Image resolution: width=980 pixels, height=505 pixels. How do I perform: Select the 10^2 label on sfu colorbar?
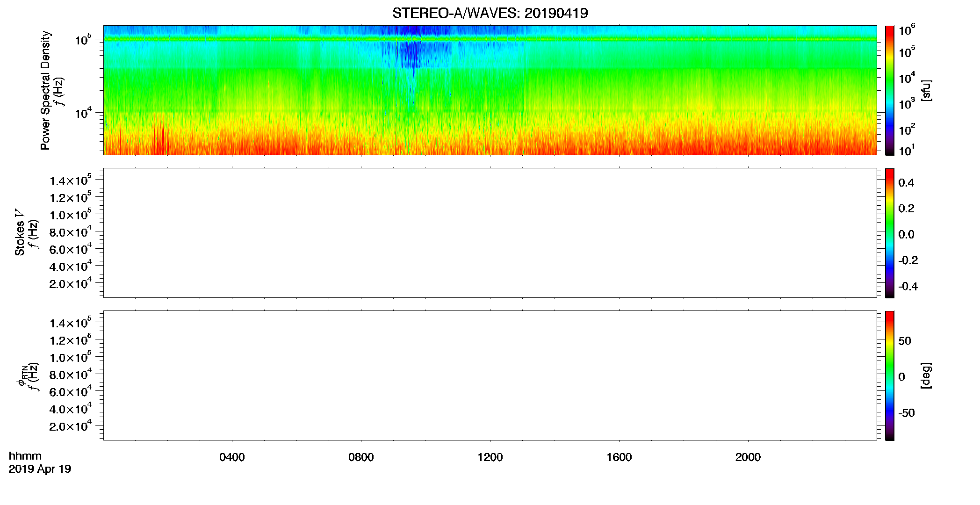tap(907, 129)
